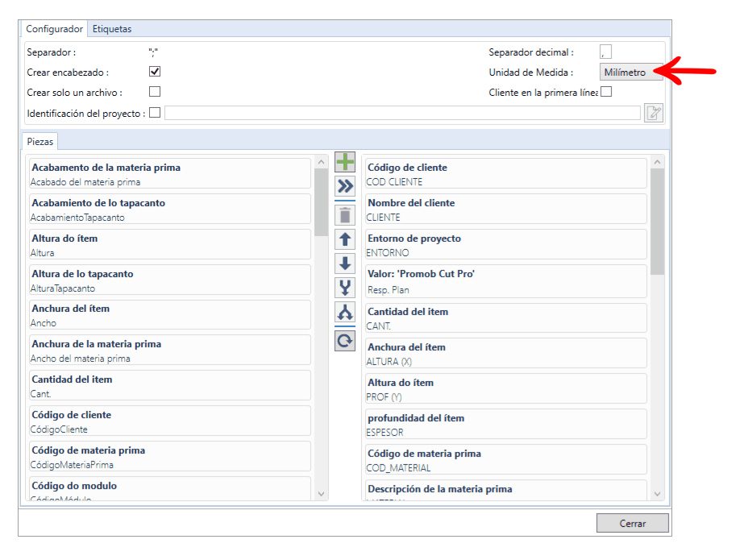Click the trash delete icon
This screenshot has width=744, height=560.
pyautogui.click(x=345, y=216)
